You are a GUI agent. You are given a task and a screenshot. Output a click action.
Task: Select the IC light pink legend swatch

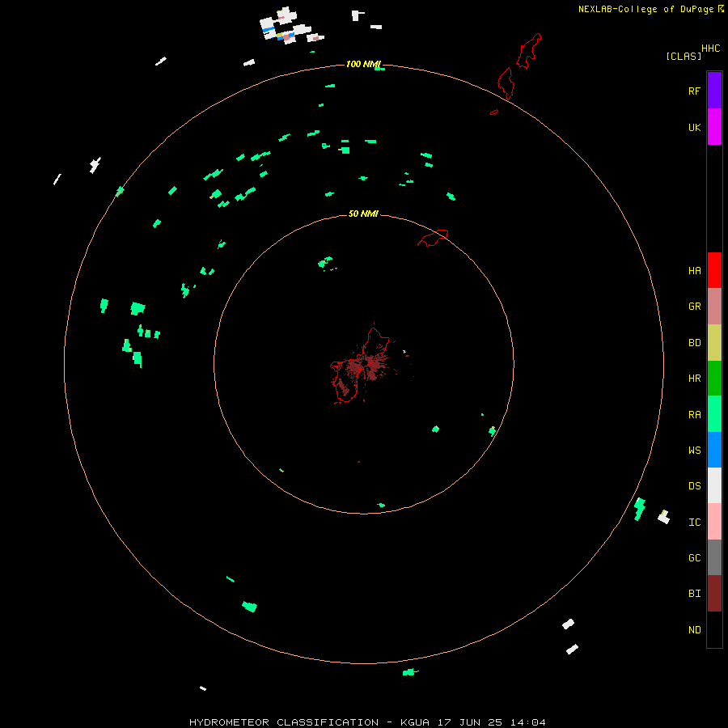coord(714,522)
